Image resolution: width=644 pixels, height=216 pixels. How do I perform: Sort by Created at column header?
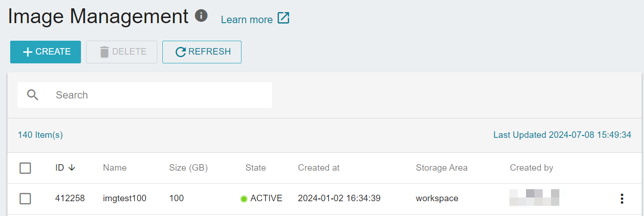coord(319,168)
